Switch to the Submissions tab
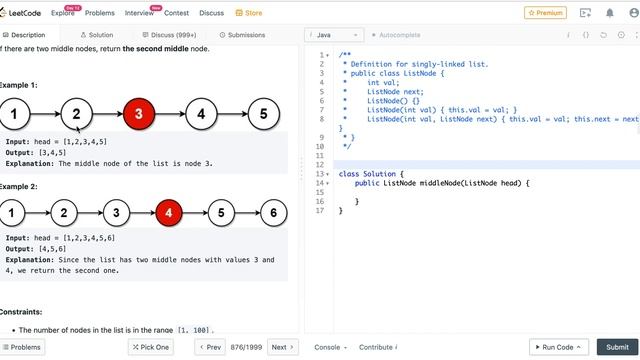 click(x=242, y=35)
